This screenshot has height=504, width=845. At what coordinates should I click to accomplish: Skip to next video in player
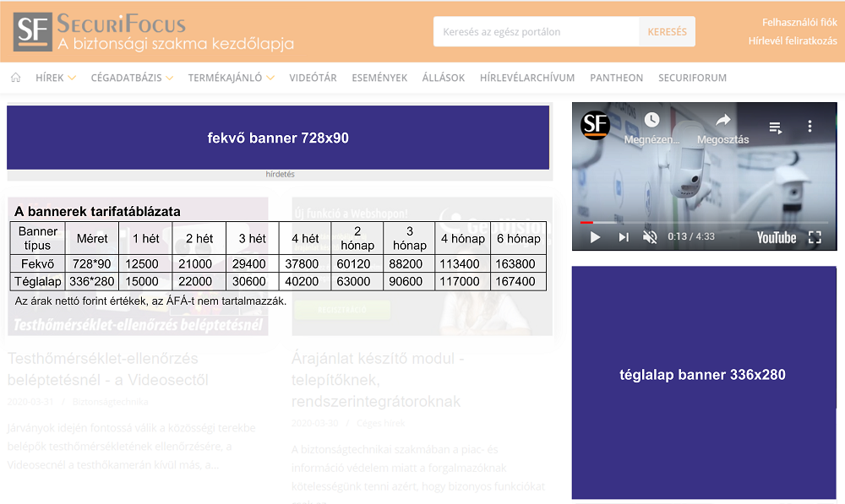[624, 237]
